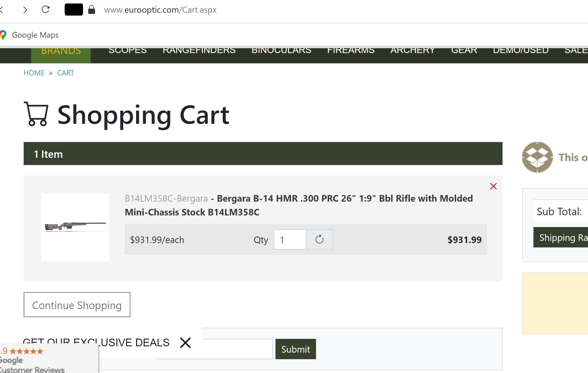Click the Sub Total label
This screenshot has width=588, height=373.
[559, 211]
